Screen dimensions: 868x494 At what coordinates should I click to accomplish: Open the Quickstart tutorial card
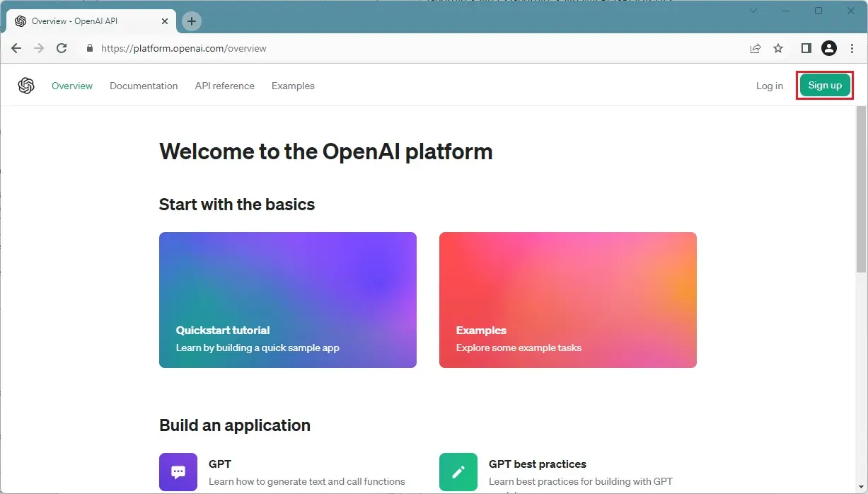point(287,300)
